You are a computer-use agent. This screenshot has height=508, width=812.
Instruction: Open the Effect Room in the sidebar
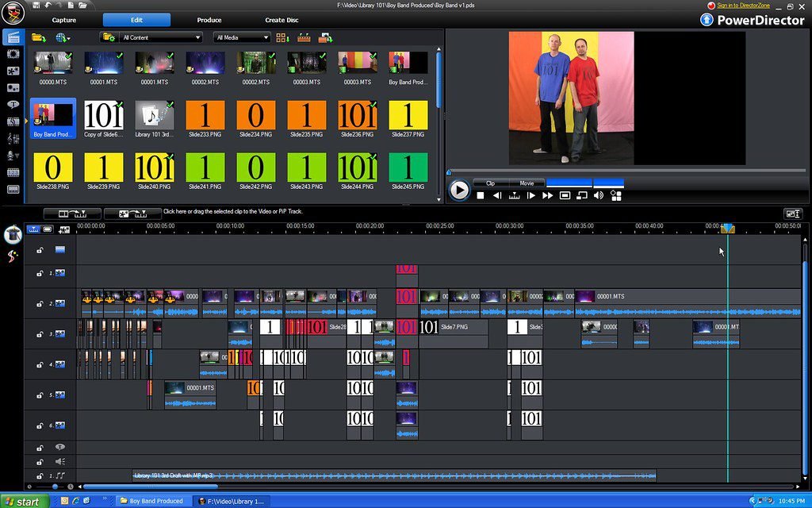[x=12, y=53]
